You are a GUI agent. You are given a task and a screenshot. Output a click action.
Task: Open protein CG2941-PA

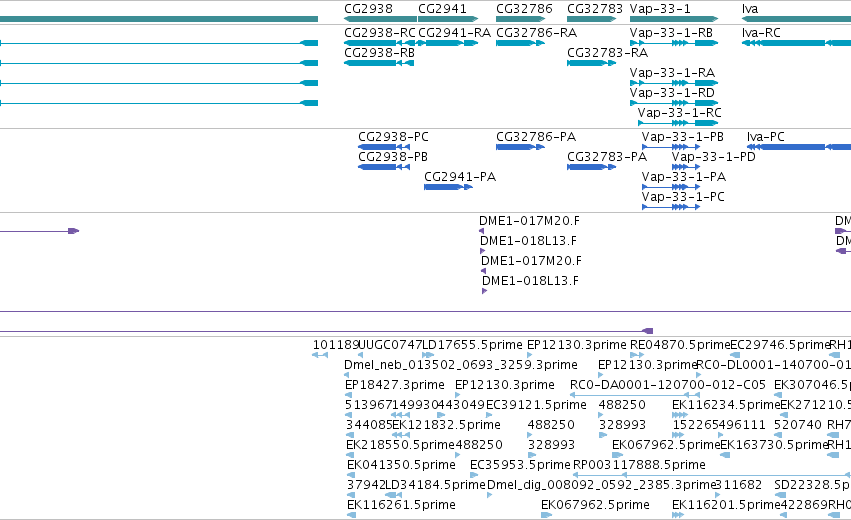point(448,187)
